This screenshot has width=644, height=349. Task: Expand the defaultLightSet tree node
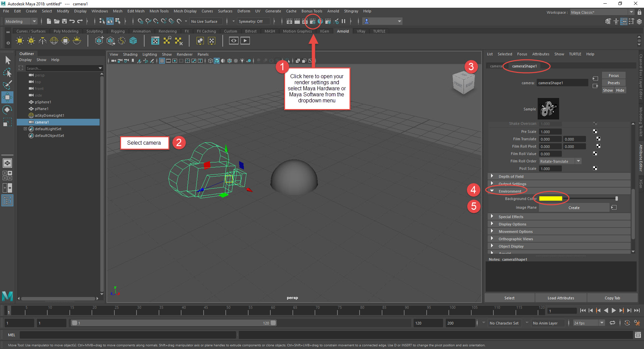tap(25, 129)
